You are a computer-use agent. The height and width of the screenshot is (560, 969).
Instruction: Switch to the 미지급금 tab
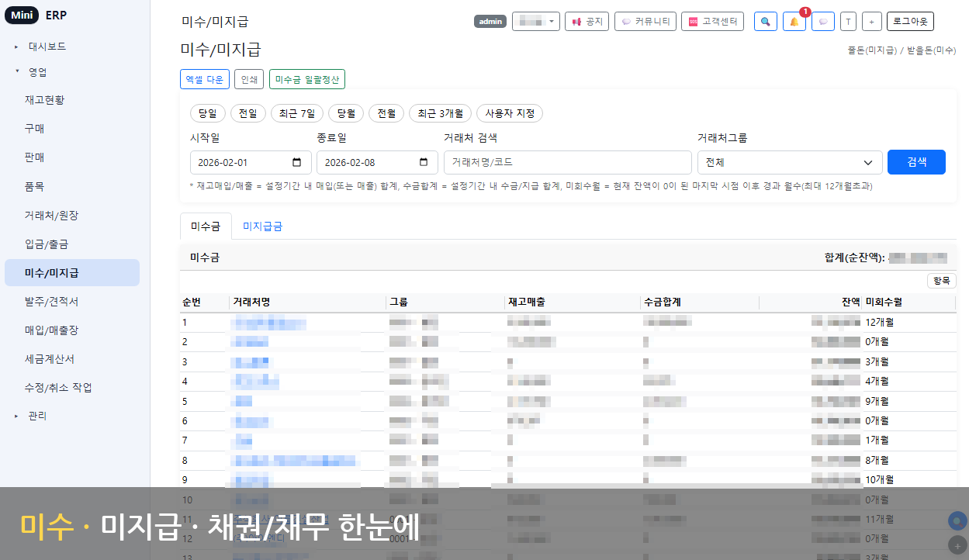click(262, 226)
